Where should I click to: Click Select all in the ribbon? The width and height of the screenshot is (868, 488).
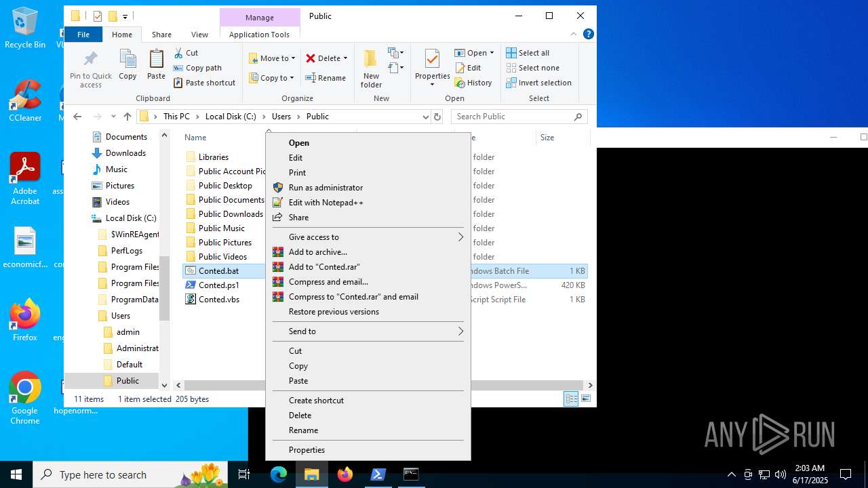(528, 53)
